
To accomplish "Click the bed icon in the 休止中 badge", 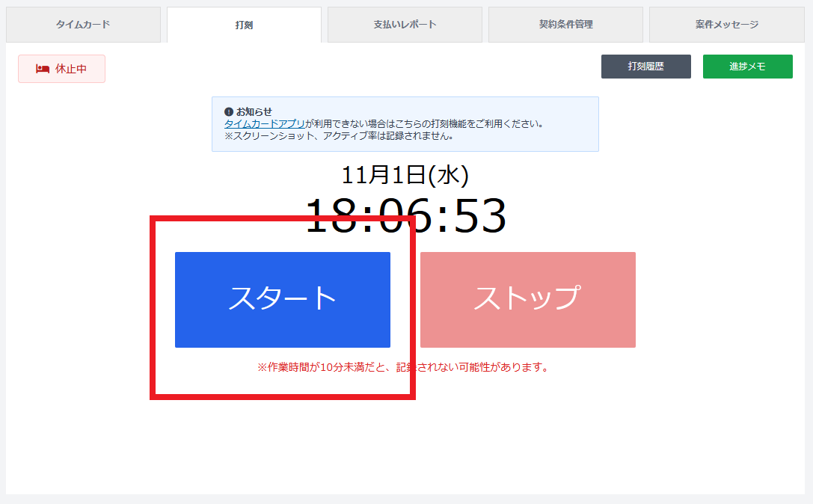I will pos(43,69).
